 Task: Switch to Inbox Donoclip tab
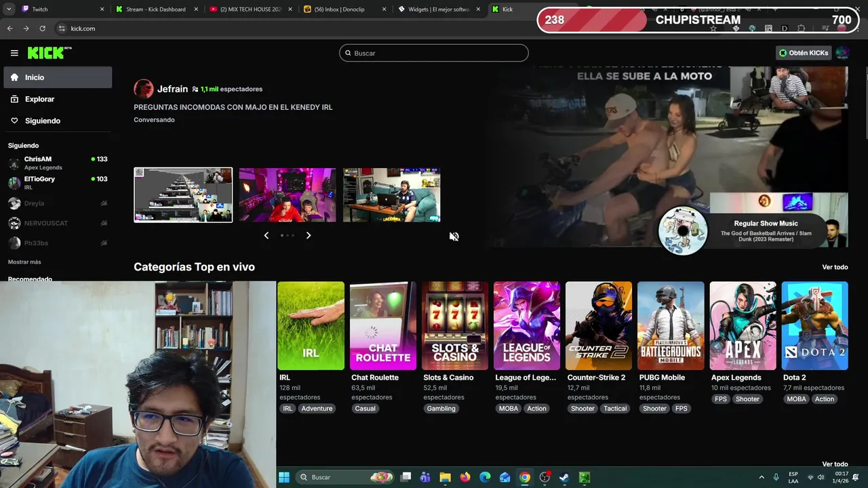343,9
